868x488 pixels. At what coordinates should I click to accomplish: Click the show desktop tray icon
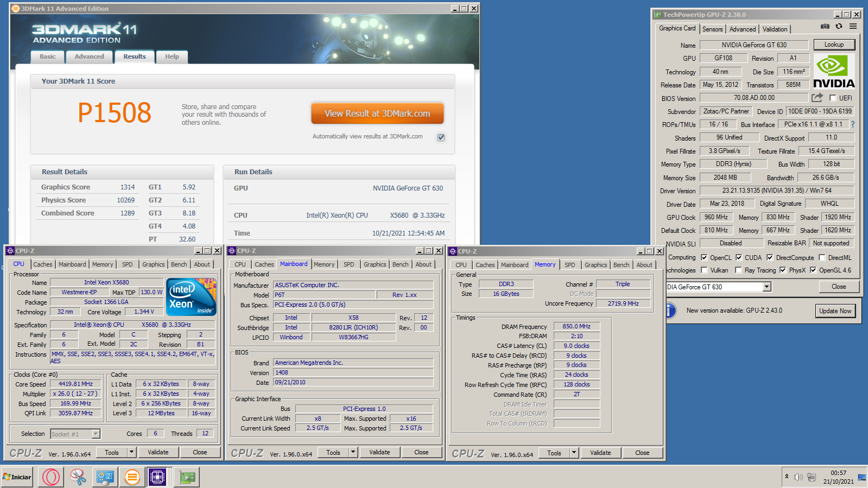[x=862, y=477]
